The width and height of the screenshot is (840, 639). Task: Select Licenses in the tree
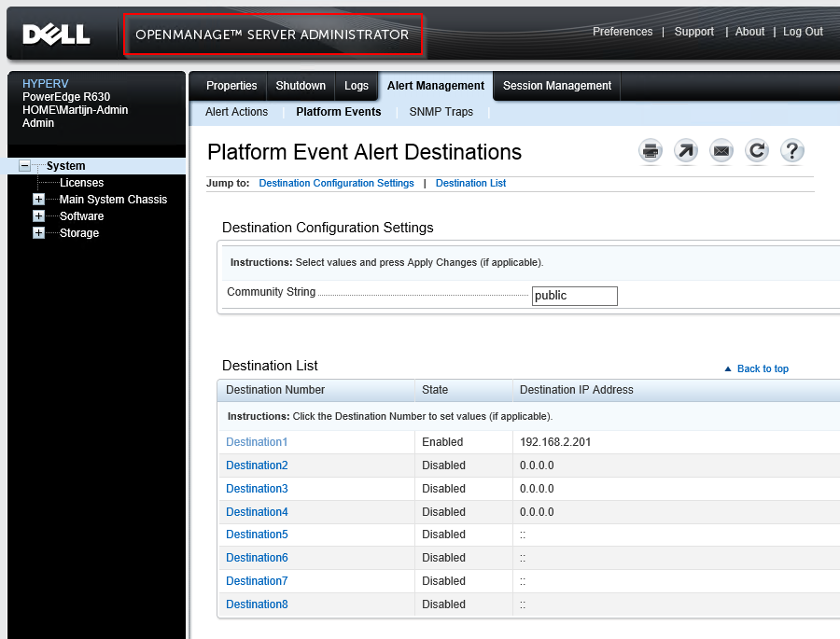coord(81,183)
